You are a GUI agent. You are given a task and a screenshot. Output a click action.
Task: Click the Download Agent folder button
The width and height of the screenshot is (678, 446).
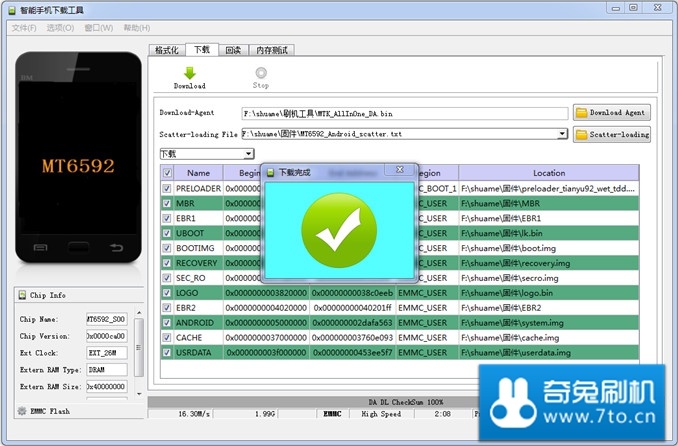click(x=611, y=112)
